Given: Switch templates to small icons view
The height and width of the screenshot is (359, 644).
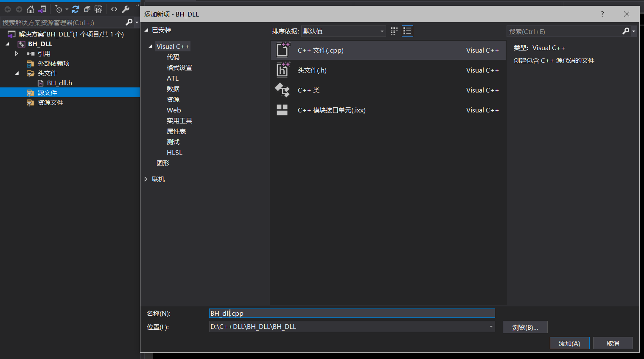Looking at the screenshot, I should pos(394,31).
